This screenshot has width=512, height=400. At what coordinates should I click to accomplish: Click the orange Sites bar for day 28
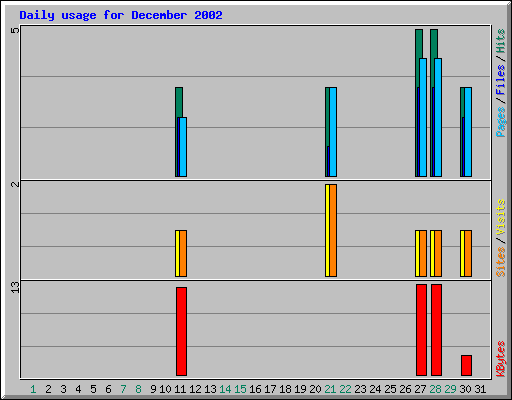pyautogui.click(x=438, y=253)
